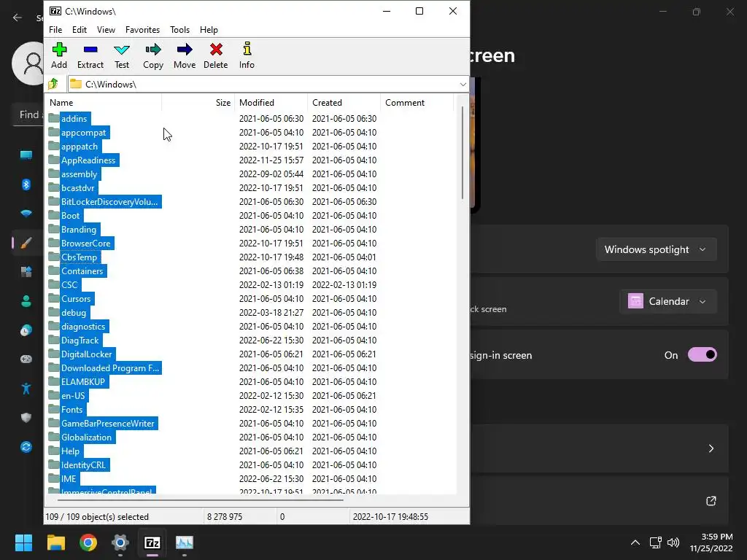This screenshot has height=560, width=747.
Task: Expand the chevron row in Settings
Action: [x=711, y=448]
